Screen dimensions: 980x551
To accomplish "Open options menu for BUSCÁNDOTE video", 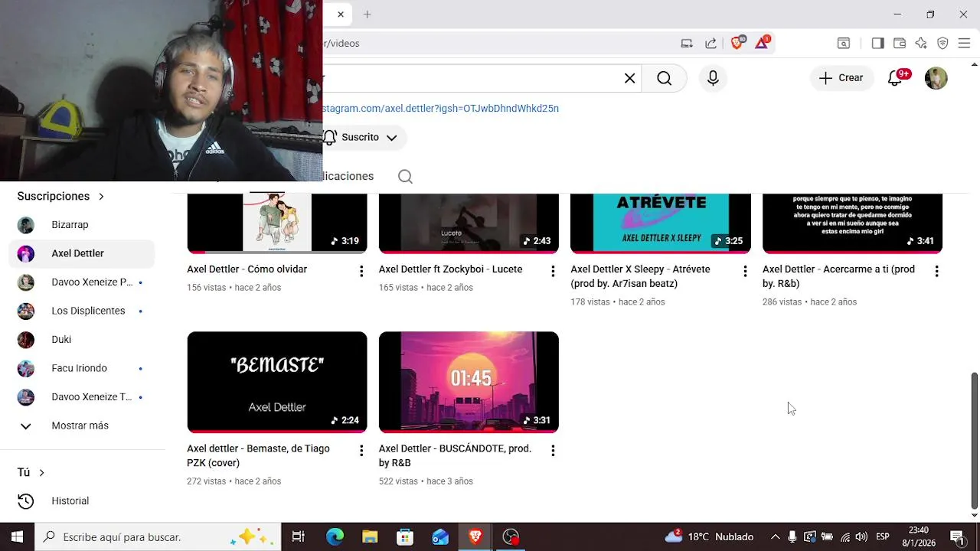I will (x=553, y=451).
